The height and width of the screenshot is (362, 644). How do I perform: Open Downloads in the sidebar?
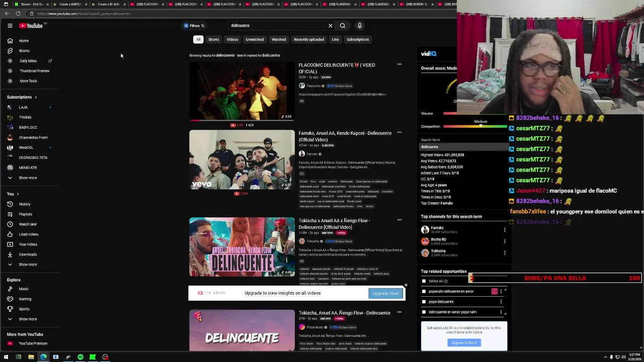coord(29,254)
